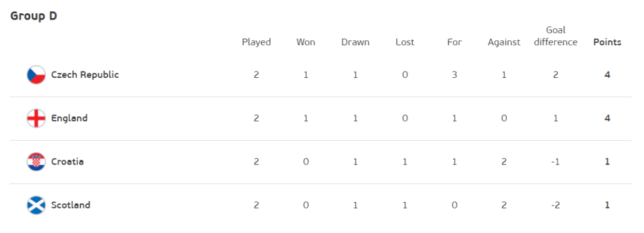The image size is (644, 233).
Task: Click Scotland's goal difference value
Action: click(555, 205)
